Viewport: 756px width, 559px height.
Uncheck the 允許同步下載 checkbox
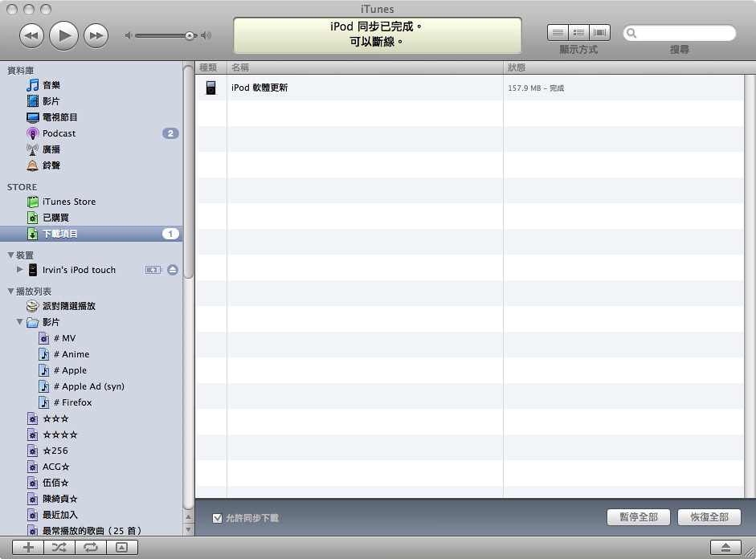point(217,518)
